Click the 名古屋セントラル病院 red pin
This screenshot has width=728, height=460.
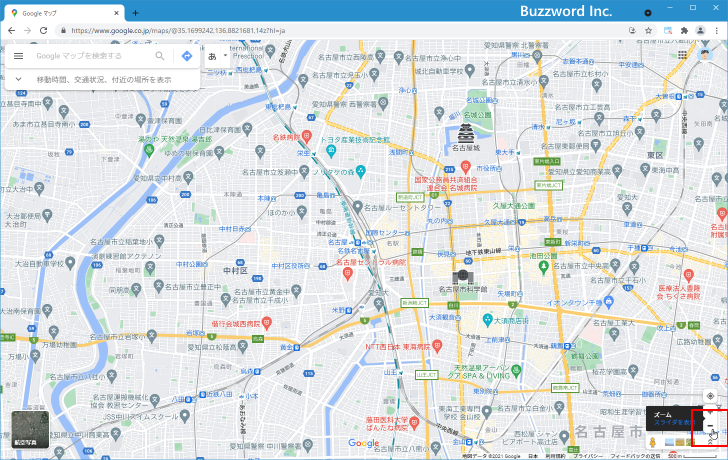(x=347, y=273)
